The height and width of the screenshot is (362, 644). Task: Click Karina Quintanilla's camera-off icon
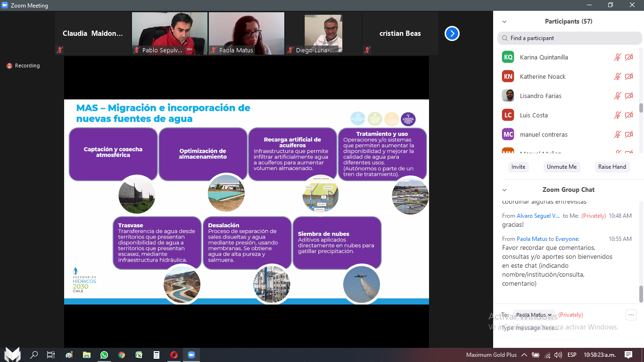coord(629,57)
